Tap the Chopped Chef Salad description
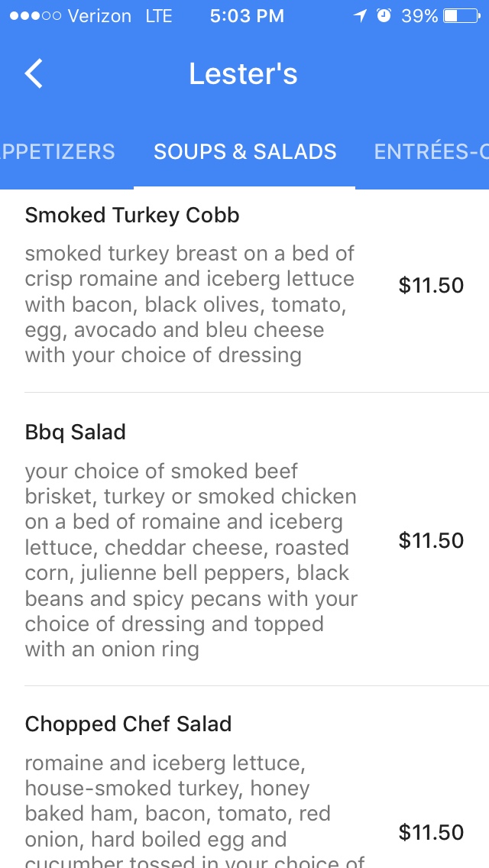The image size is (489, 868). pos(191,814)
